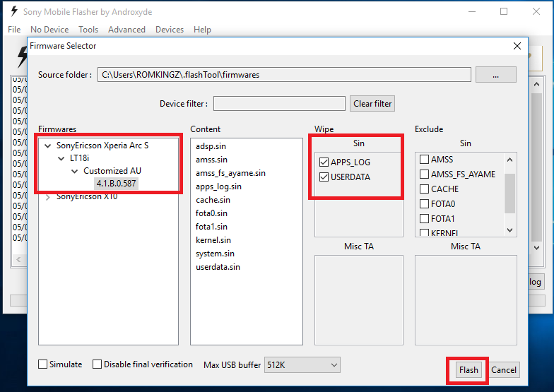Select fota0.sin in Content list

point(211,213)
